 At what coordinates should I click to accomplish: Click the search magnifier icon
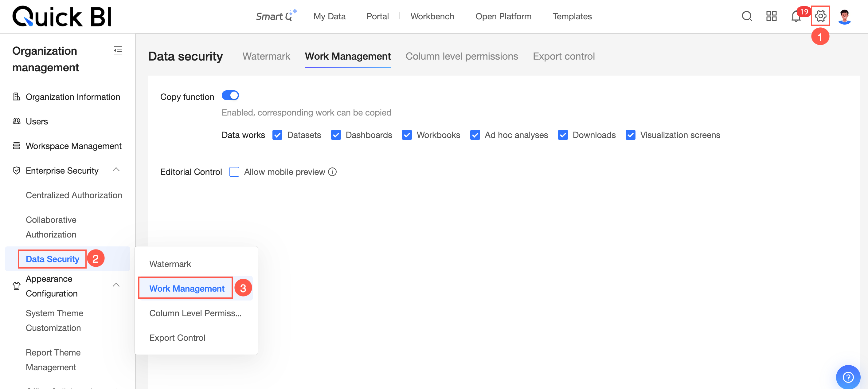747,16
